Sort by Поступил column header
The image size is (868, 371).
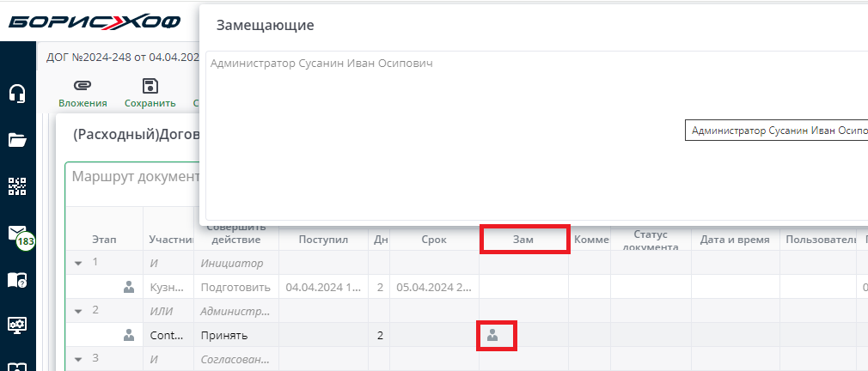323,240
